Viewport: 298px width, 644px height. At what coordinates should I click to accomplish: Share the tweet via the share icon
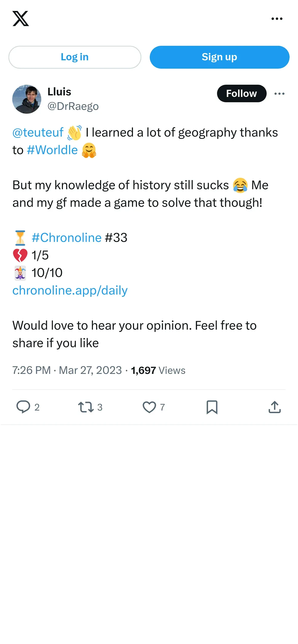point(275,407)
